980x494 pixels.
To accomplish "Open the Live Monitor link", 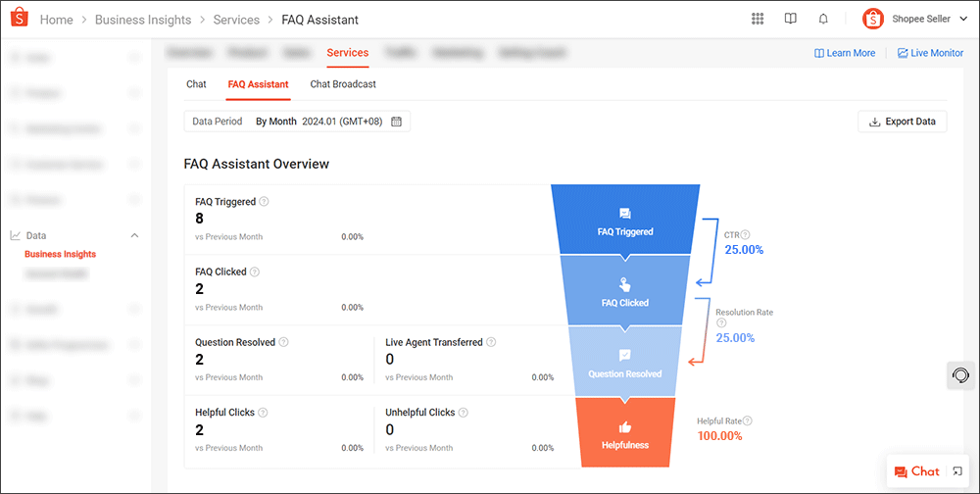I will pos(931,53).
